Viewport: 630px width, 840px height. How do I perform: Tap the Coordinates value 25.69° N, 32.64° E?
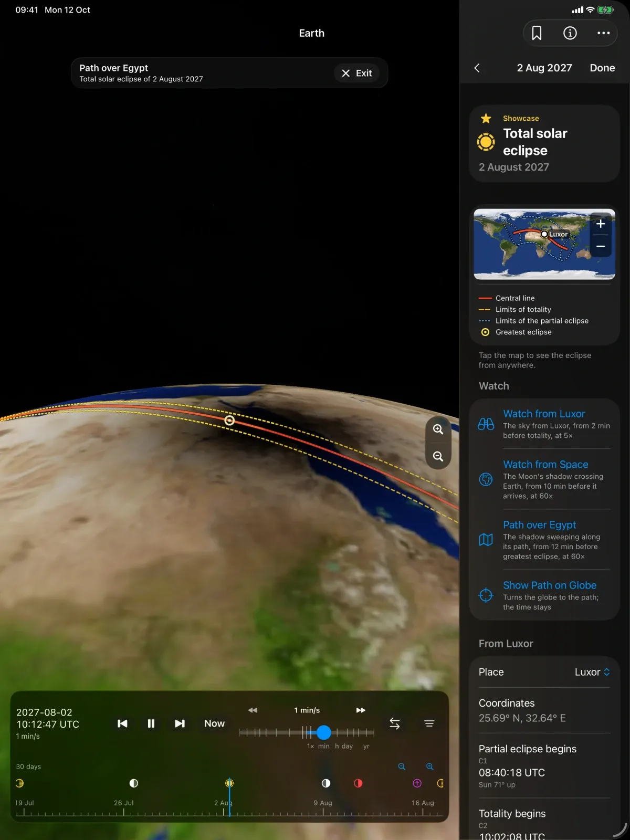522,718
